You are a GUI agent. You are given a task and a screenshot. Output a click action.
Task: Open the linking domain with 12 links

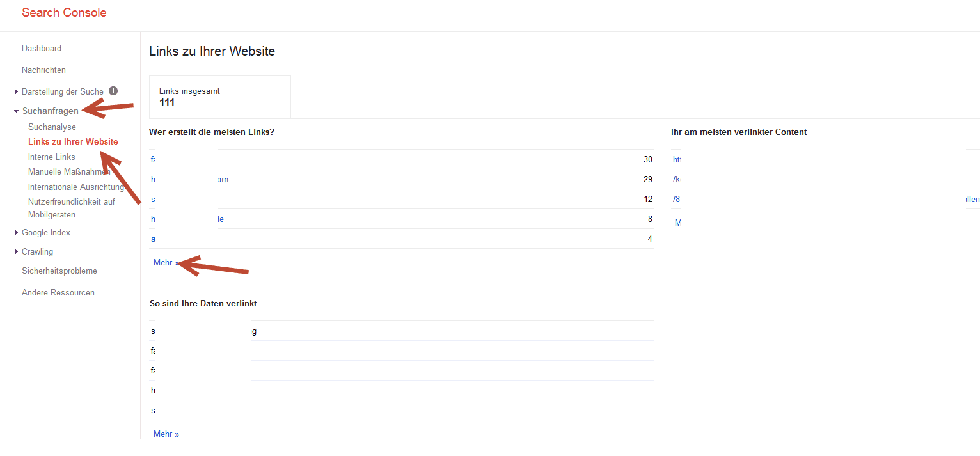(x=153, y=199)
